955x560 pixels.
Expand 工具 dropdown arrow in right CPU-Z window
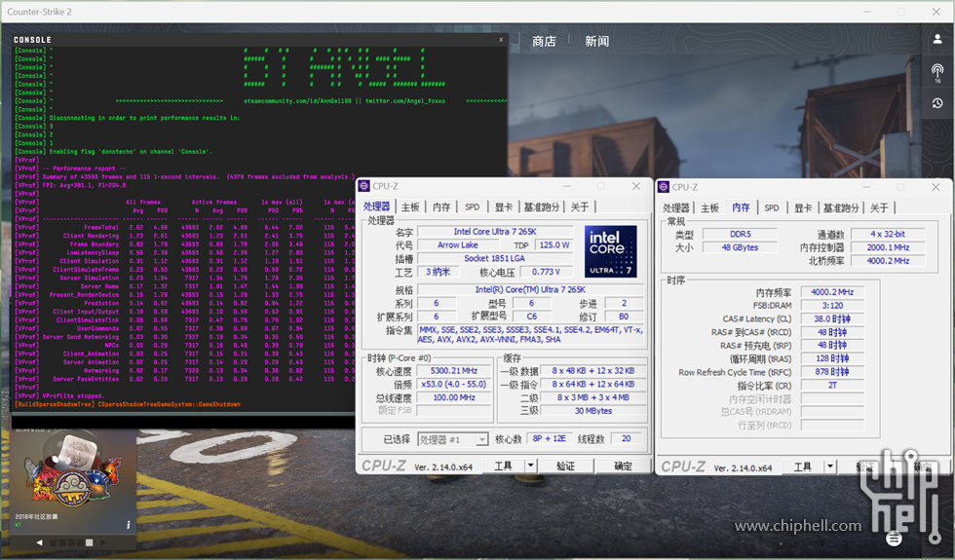(x=830, y=467)
